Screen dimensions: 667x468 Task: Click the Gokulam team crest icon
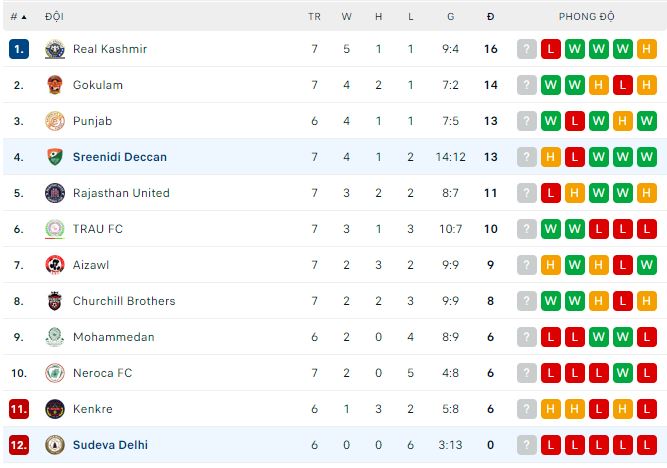pos(55,85)
